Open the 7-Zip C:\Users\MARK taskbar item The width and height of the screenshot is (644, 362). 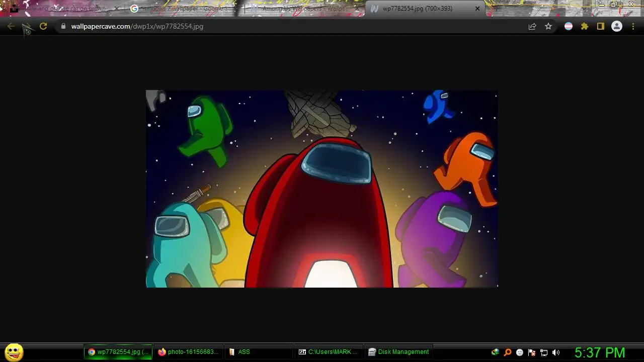click(328, 352)
